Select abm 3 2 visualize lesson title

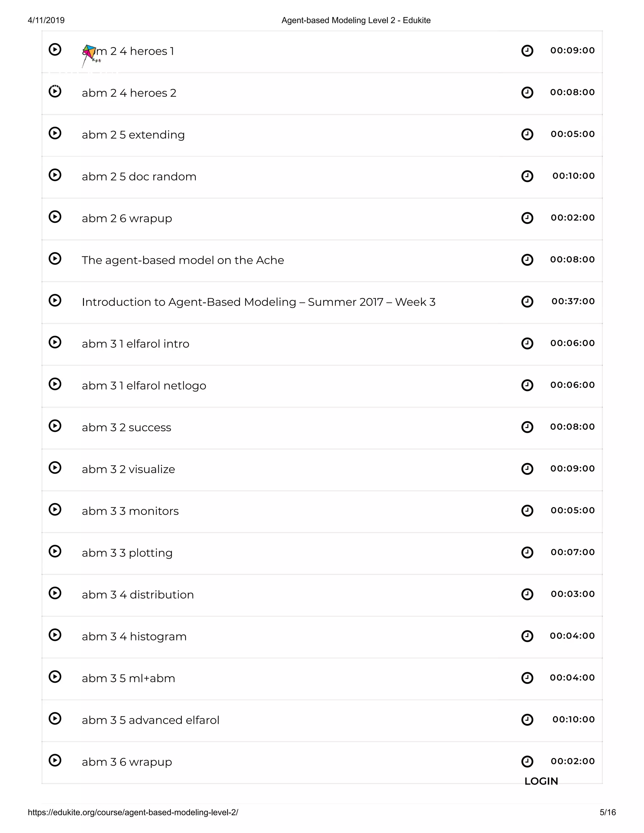[x=128, y=469]
